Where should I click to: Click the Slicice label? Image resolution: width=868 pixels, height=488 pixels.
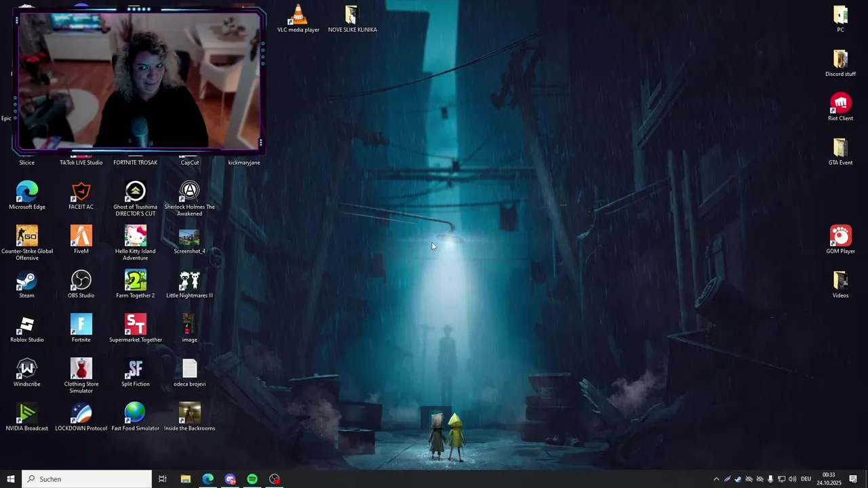pyautogui.click(x=27, y=163)
